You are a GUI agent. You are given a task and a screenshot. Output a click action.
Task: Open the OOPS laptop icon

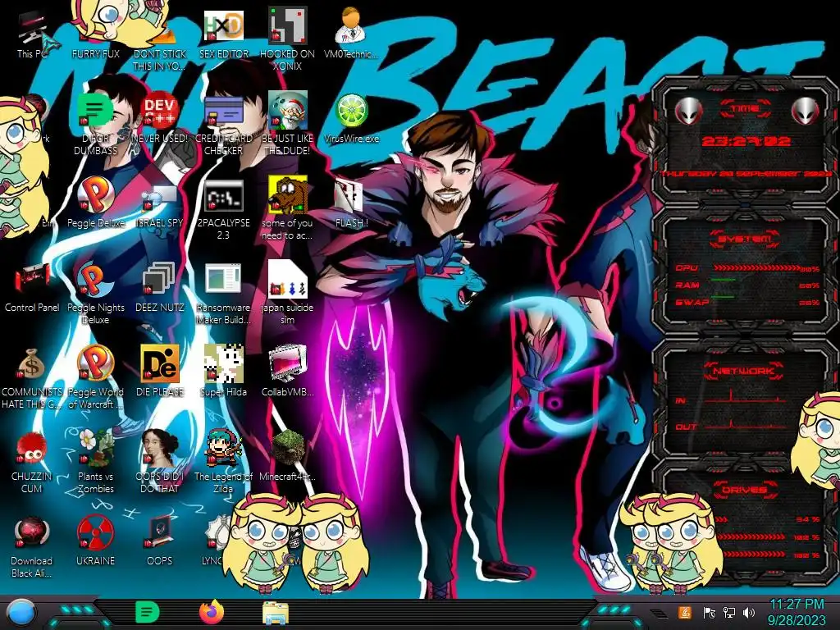159,541
